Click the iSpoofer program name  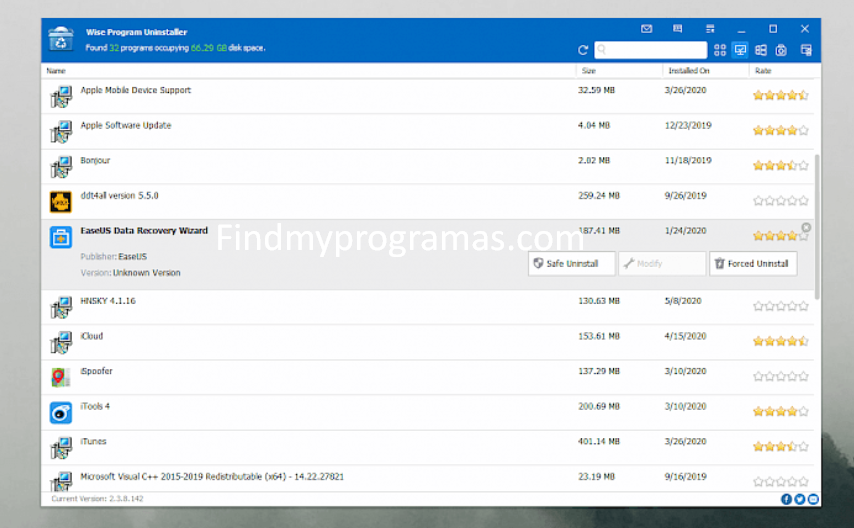(x=96, y=371)
